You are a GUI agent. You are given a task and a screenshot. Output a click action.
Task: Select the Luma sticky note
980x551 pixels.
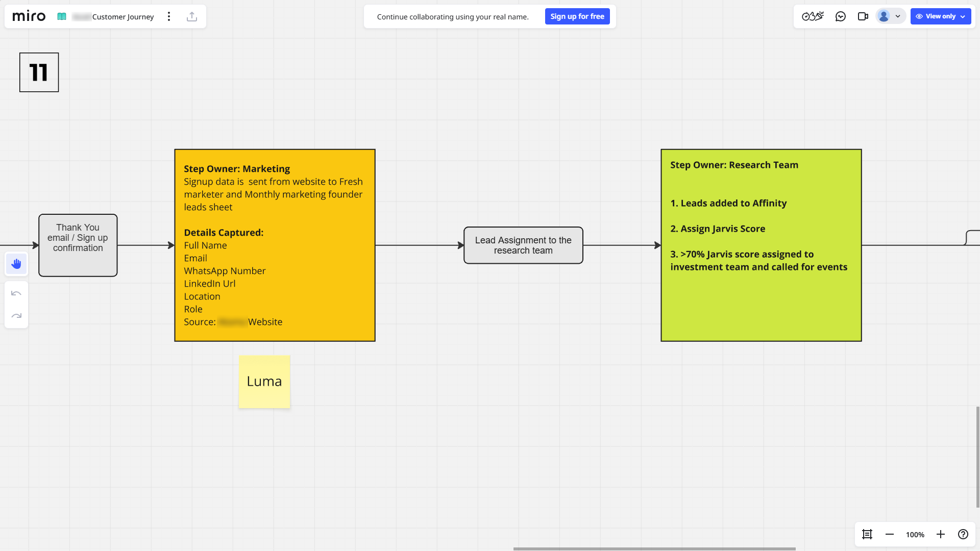pos(264,382)
